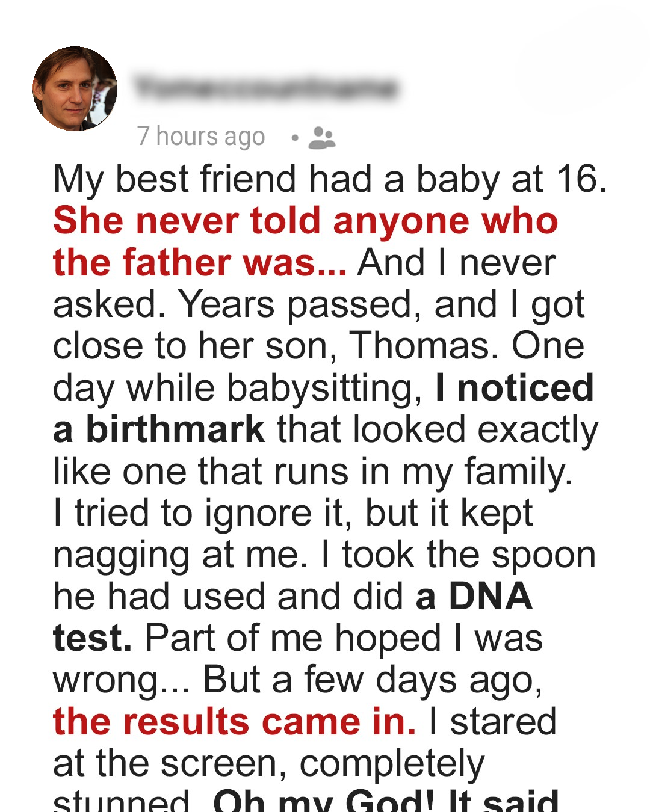Click the "But a few days ago," text
This screenshot has height=812, width=650.
(x=373, y=680)
